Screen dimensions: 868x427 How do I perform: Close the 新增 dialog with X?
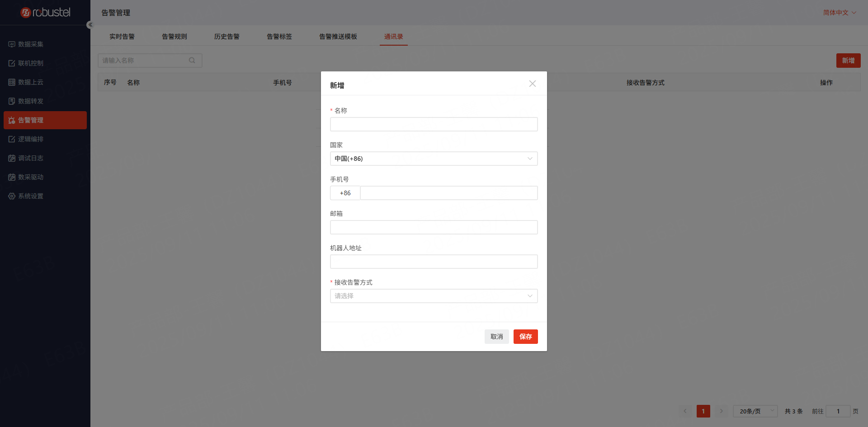point(532,84)
